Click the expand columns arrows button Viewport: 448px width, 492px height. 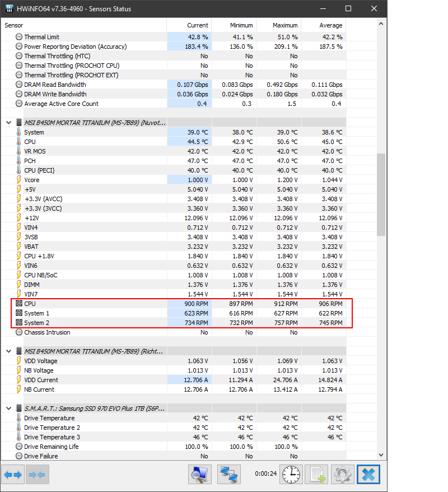(x=13, y=475)
